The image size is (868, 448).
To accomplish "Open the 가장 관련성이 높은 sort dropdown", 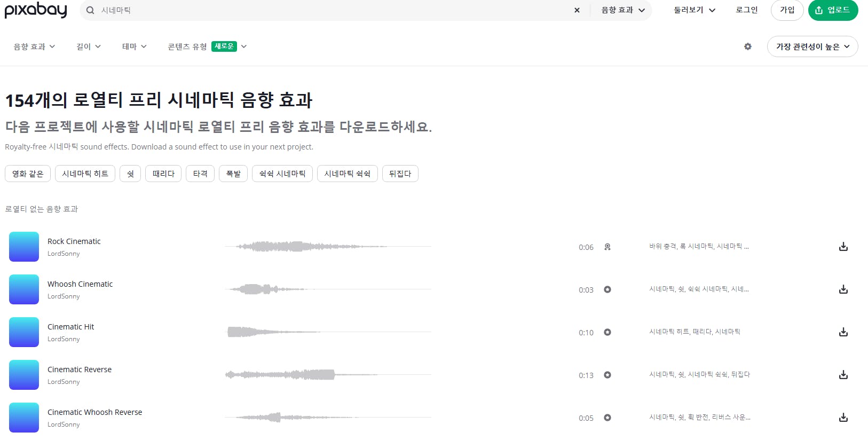I will 812,46.
